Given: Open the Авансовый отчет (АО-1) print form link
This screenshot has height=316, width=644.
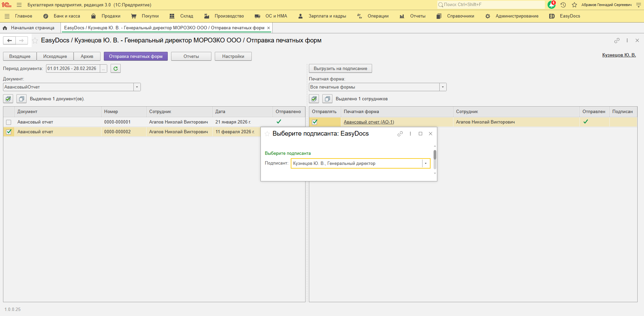Looking at the screenshot, I should 369,122.
